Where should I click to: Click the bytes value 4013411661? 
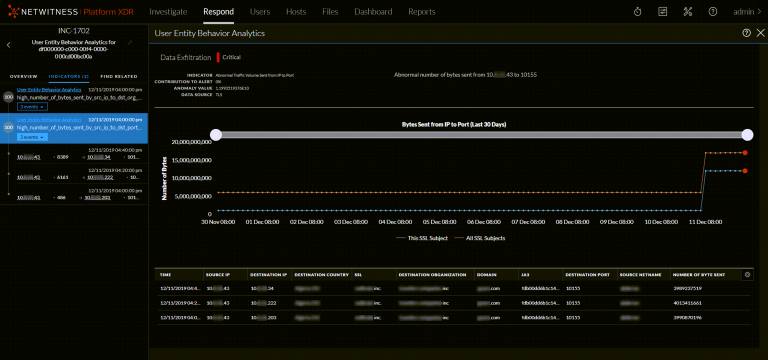[x=688, y=303]
